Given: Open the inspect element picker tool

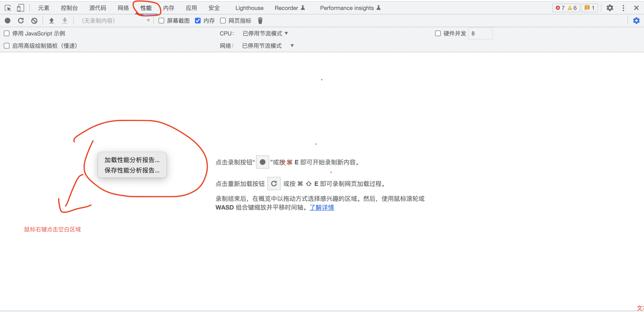Looking at the screenshot, I should point(8,8).
